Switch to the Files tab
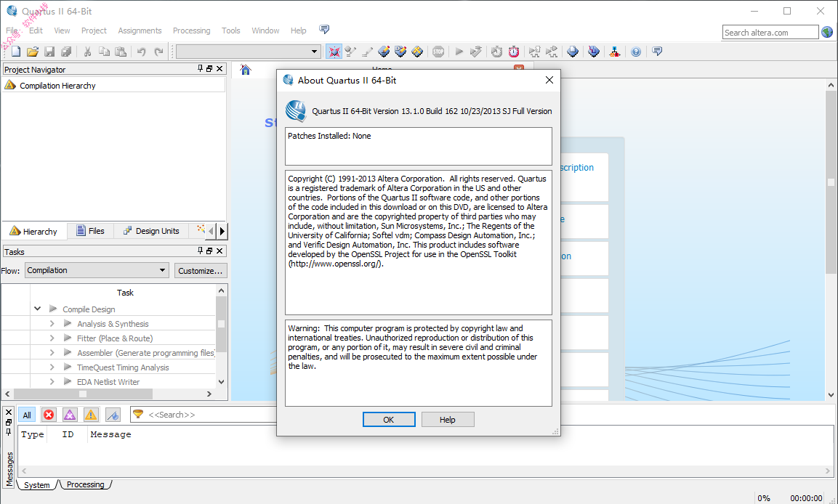Viewport: 838px width, 504px height. point(90,231)
